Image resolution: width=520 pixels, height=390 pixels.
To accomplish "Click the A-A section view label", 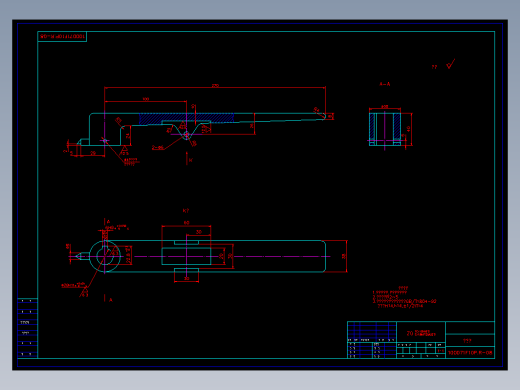I will (385, 84).
